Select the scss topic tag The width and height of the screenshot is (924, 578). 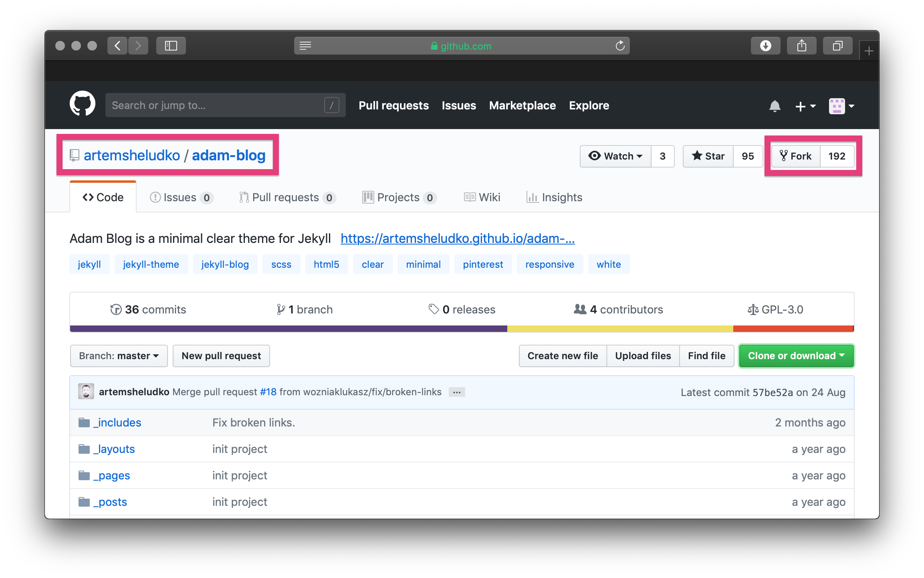(x=281, y=264)
